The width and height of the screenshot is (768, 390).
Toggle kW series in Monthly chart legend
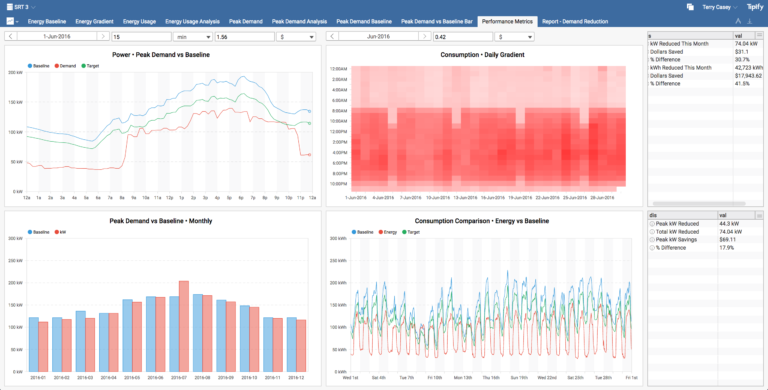tap(60, 232)
